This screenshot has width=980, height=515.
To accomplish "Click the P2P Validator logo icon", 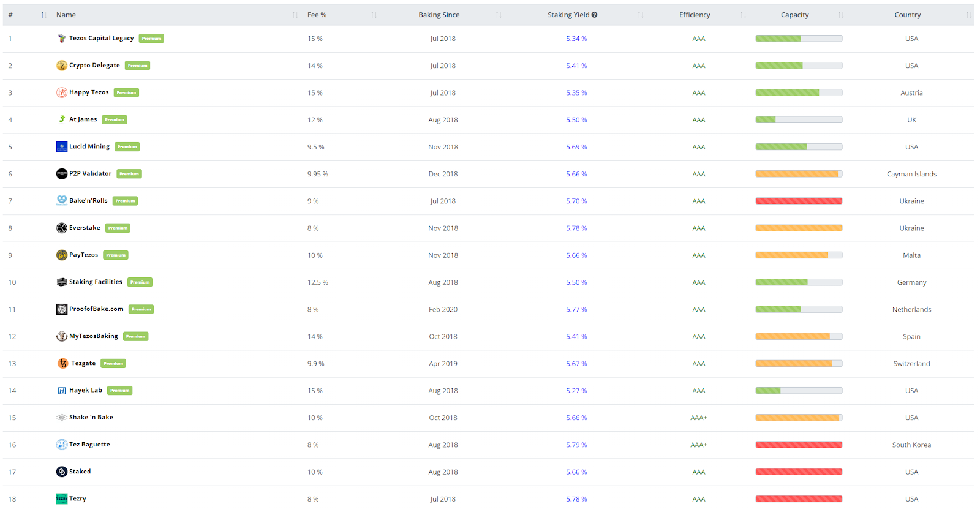I will (62, 174).
